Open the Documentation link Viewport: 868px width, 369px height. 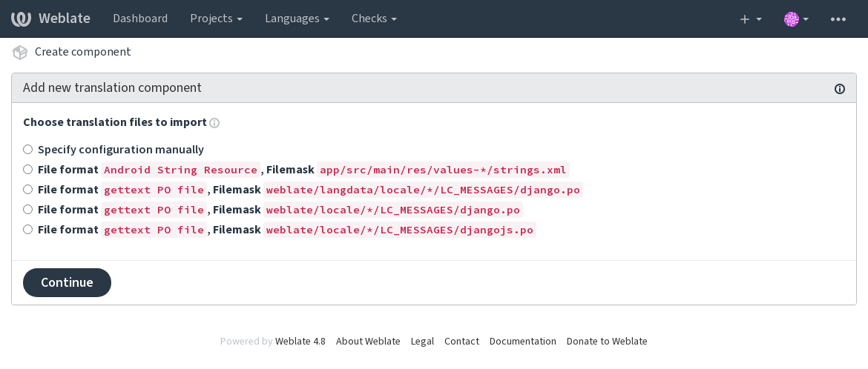click(522, 342)
